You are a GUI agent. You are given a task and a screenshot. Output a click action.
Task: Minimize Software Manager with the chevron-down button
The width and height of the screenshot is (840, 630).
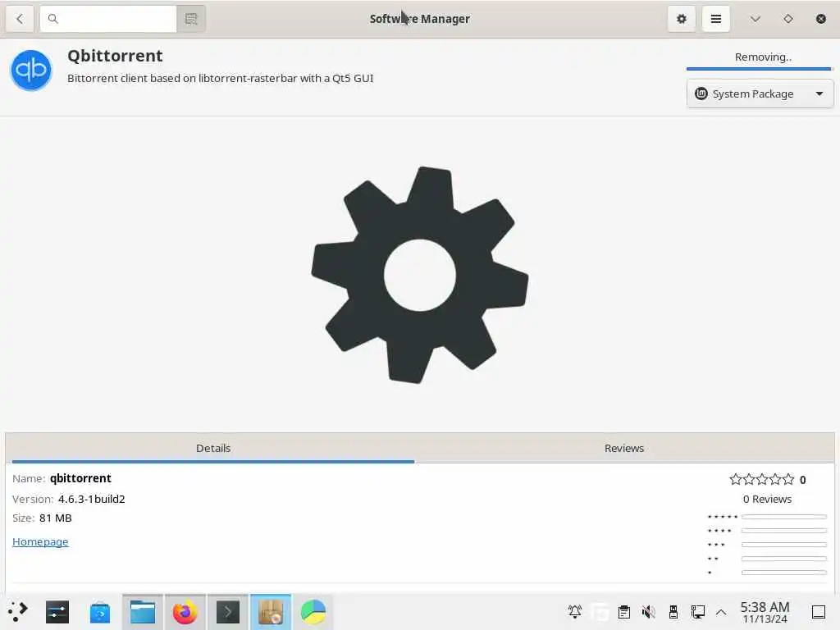(x=756, y=19)
